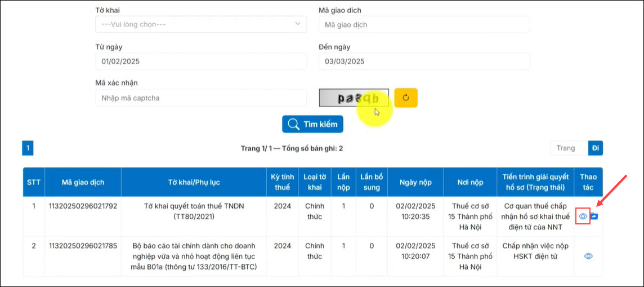Focus the Nhập mã captcha text box
The width and height of the screenshot is (644, 287).
201,98
